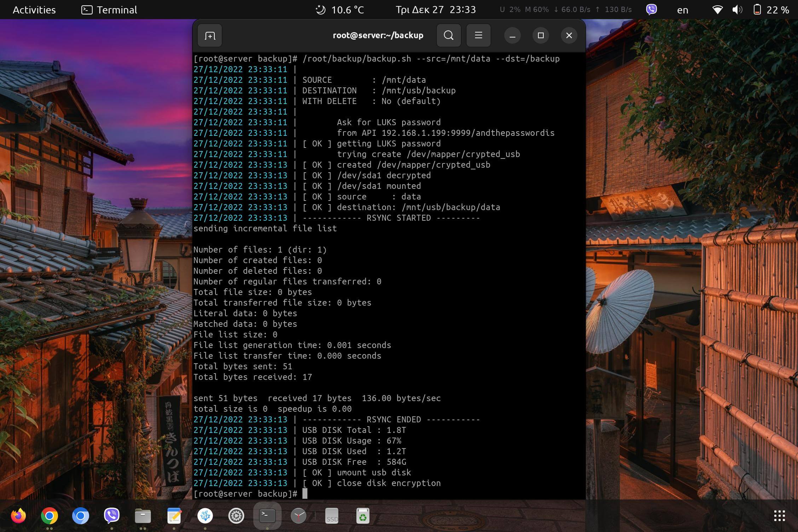Click the weather temperature indicator
Viewport: 798px width, 532px height.
[x=340, y=10]
